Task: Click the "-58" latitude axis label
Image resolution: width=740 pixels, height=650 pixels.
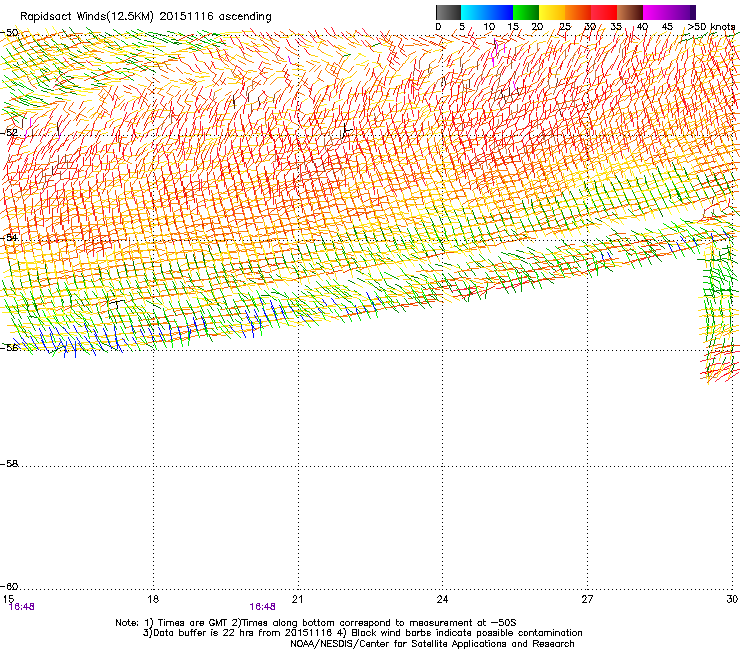Action: click(x=9, y=464)
